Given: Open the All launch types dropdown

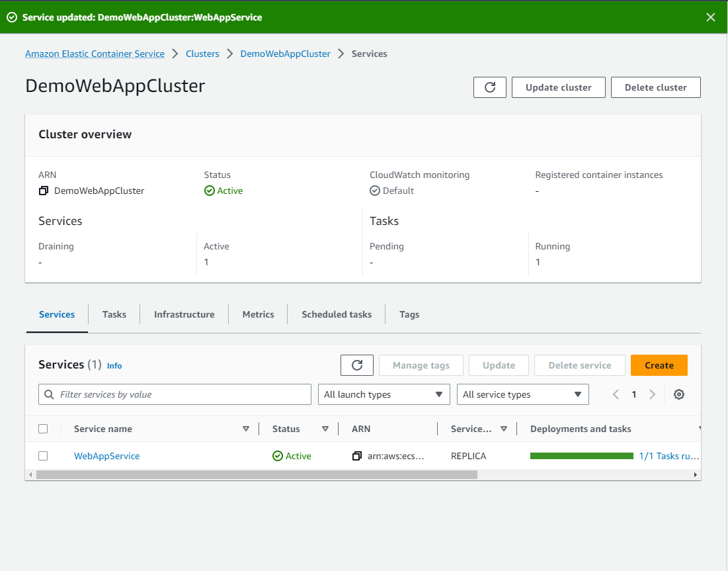Looking at the screenshot, I should coord(384,394).
